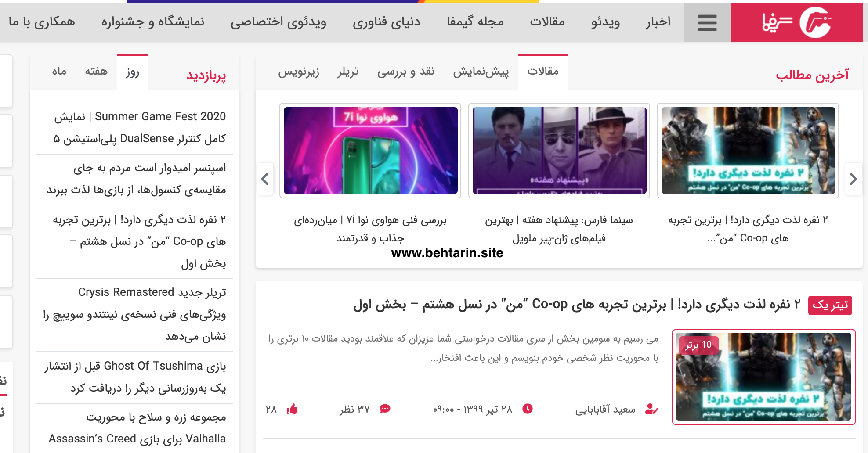This screenshot has width=868, height=453.
Task: Click the thumbs up like icon
Action: pos(292,409)
